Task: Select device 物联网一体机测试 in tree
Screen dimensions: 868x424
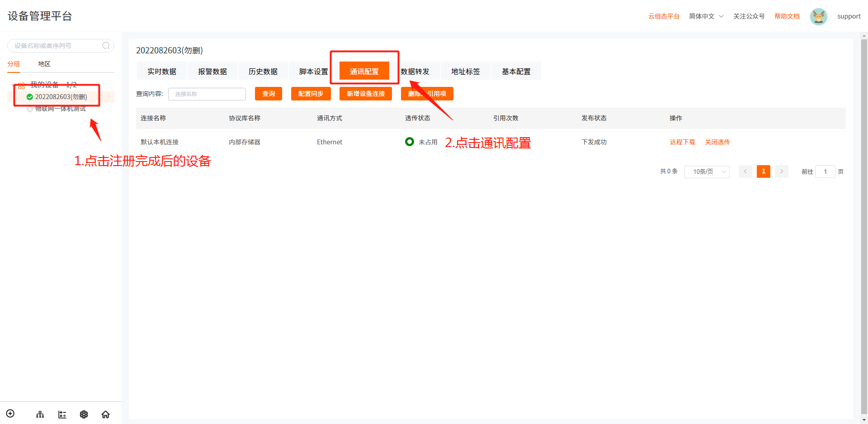Action: [61, 109]
